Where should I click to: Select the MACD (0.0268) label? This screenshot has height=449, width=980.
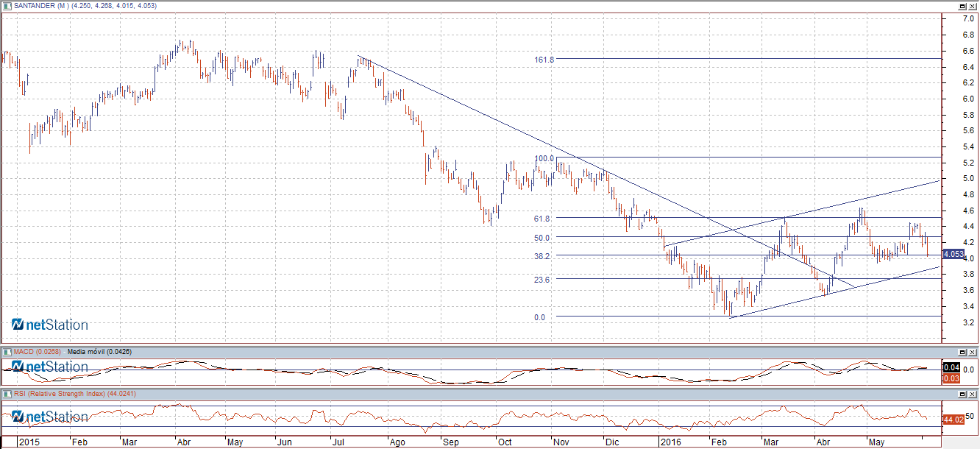click(x=38, y=352)
